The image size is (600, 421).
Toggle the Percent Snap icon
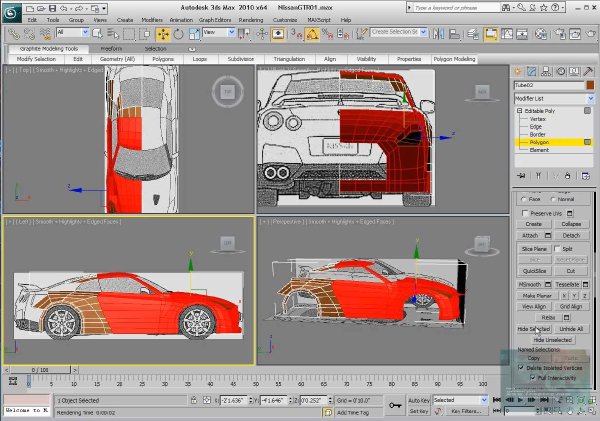click(328, 34)
